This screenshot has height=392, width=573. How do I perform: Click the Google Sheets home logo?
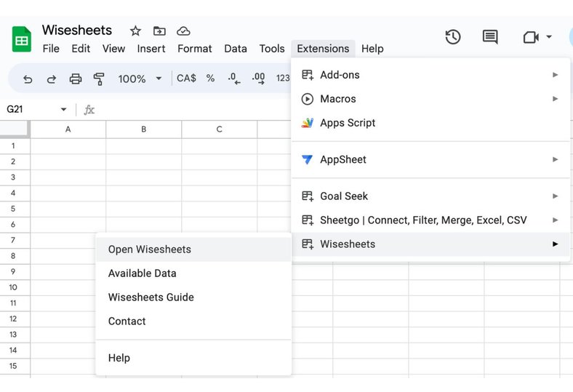point(22,39)
